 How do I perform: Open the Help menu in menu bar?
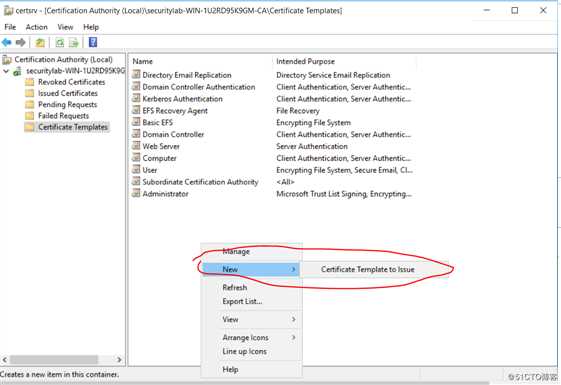click(91, 27)
